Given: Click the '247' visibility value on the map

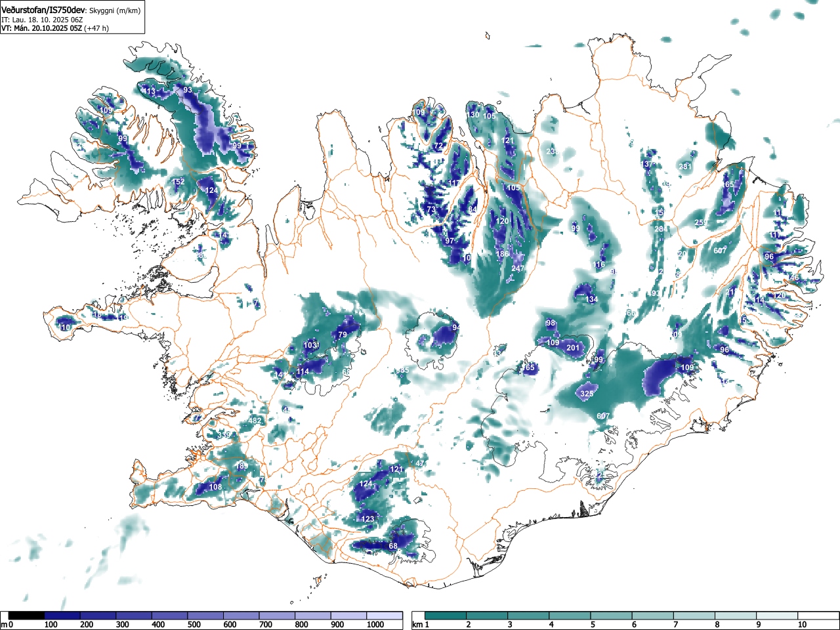Looking at the screenshot, I should pyautogui.click(x=518, y=268).
